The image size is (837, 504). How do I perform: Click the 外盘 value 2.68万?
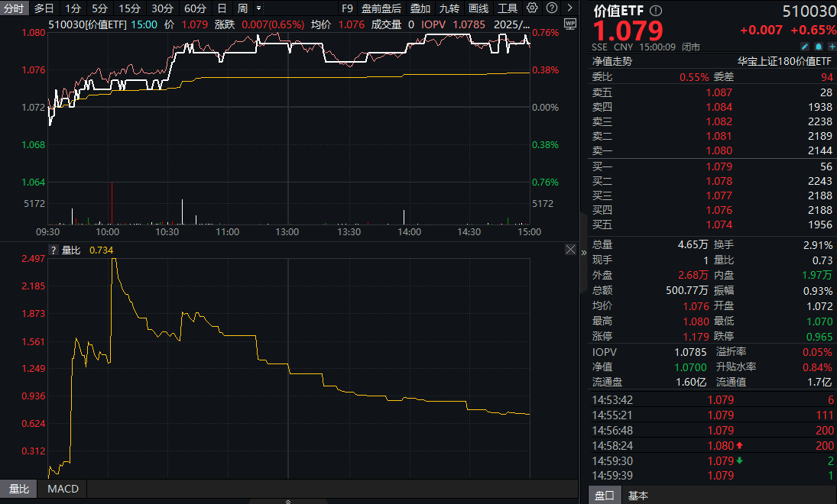pos(693,275)
